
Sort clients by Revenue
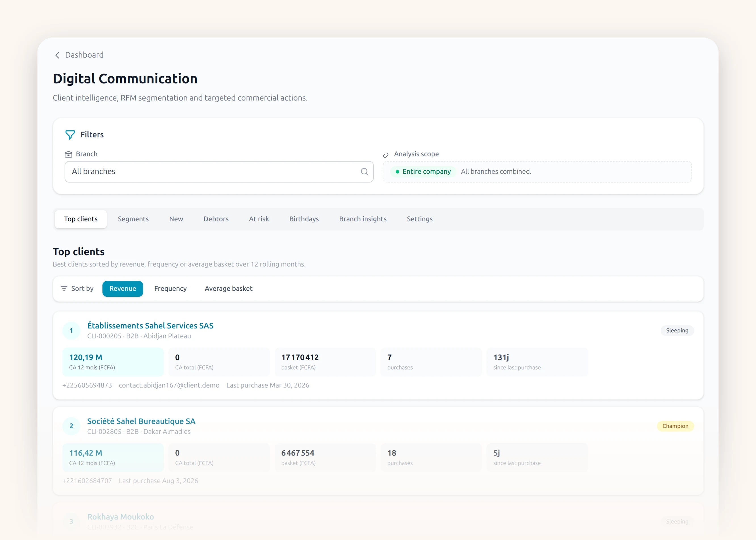[x=123, y=289]
